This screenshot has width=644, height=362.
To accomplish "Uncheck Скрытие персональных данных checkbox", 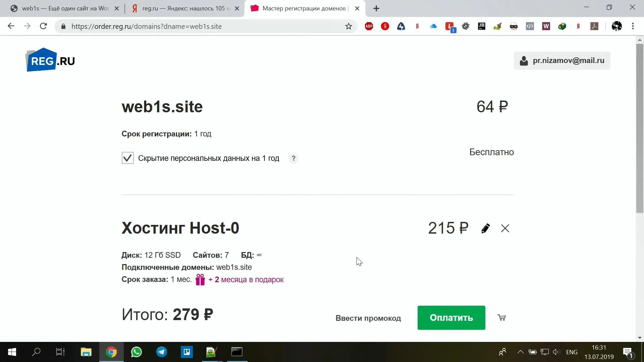I will 127,158.
